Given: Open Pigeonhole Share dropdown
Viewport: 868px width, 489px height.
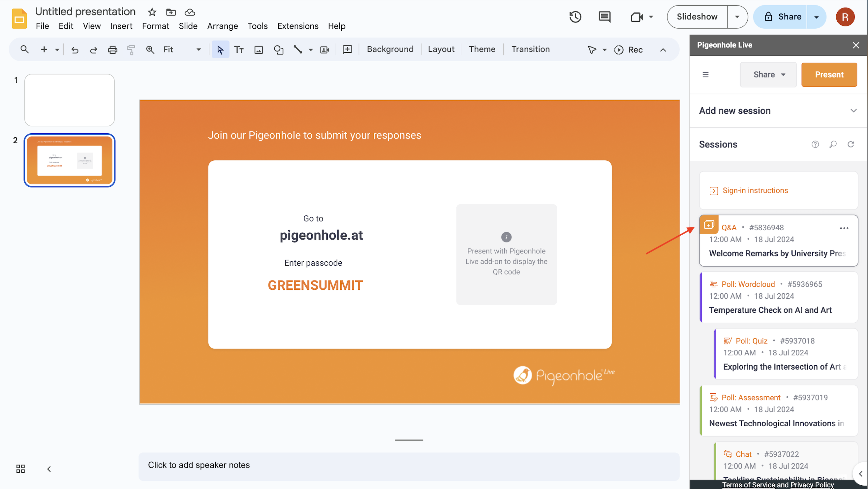Looking at the screenshot, I should coord(768,75).
